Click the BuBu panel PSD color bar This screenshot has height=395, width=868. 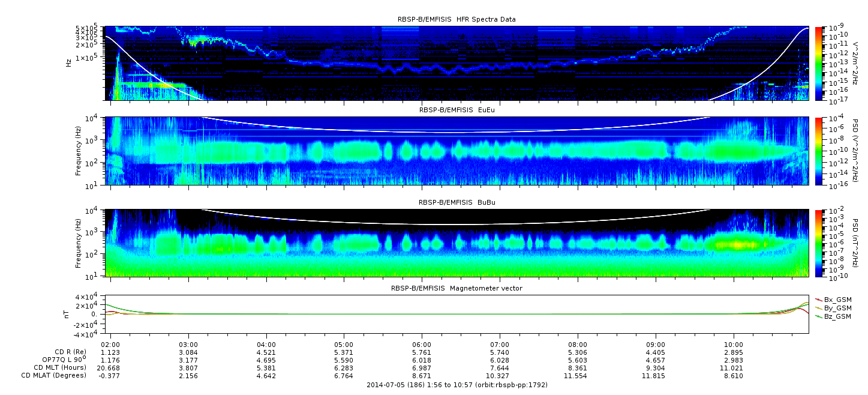[819, 243]
